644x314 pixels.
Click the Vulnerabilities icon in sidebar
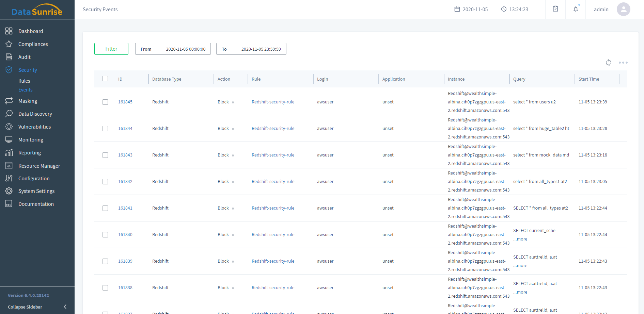[x=9, y=127]
